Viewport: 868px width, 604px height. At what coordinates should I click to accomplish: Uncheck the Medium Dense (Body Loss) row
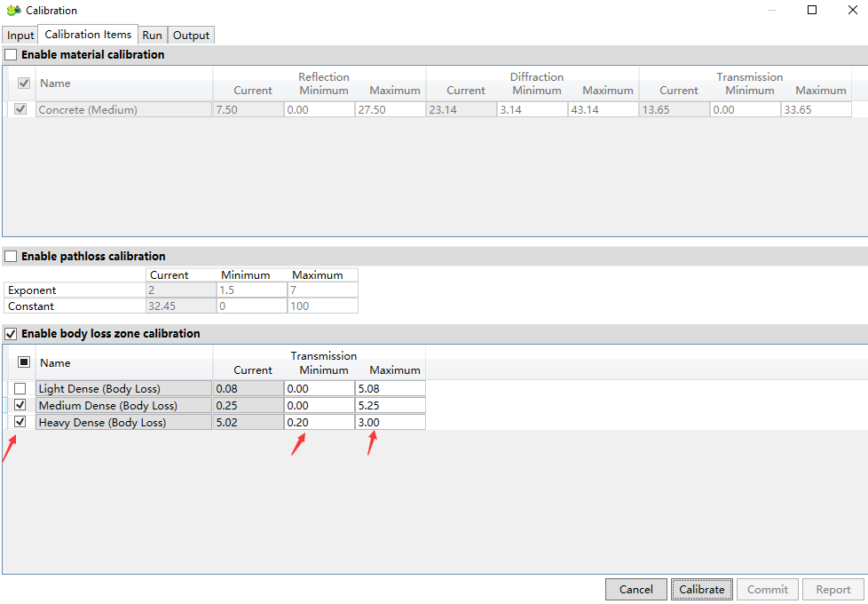point(20,405)
